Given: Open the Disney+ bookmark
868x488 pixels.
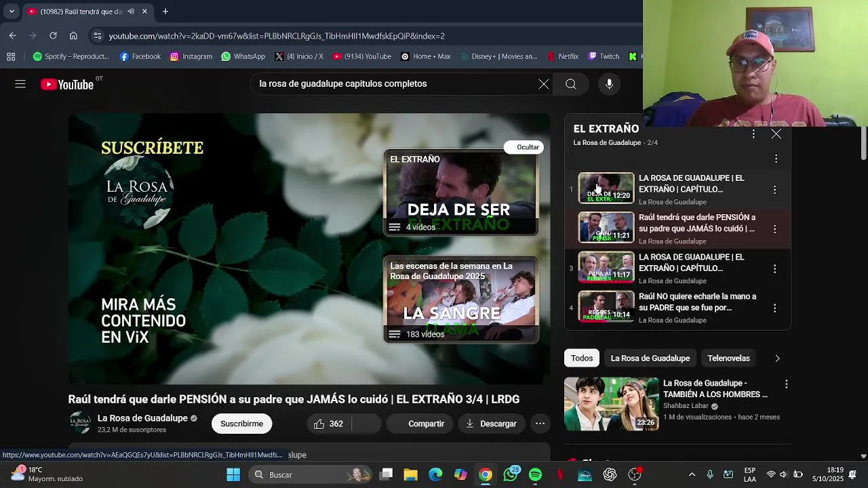Looking at the screenshot, I should [498, 57].
